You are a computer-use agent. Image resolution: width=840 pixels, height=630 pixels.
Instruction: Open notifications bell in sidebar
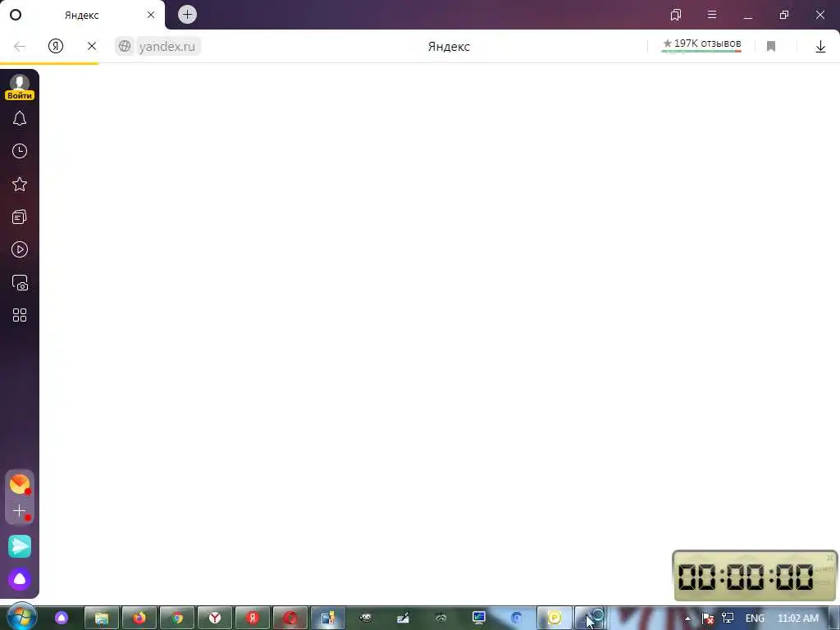(x=20, y=118)
